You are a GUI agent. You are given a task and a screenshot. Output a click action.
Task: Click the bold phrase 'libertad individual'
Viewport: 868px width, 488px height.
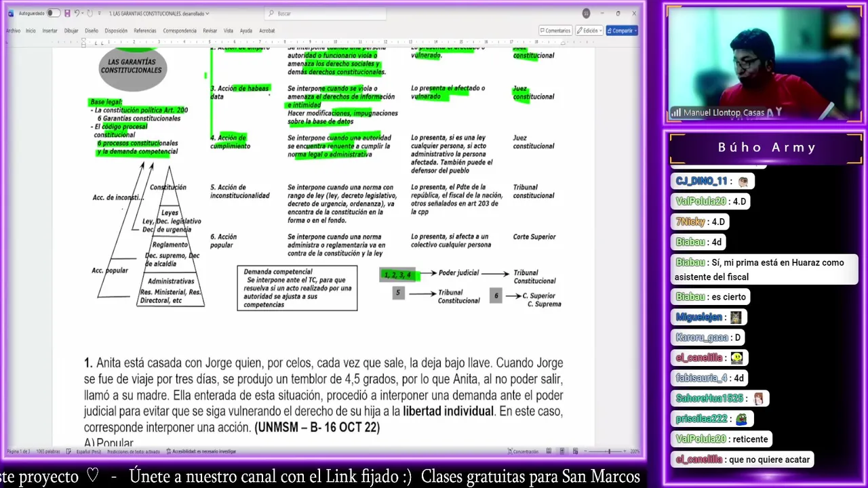tap(448, 411)
